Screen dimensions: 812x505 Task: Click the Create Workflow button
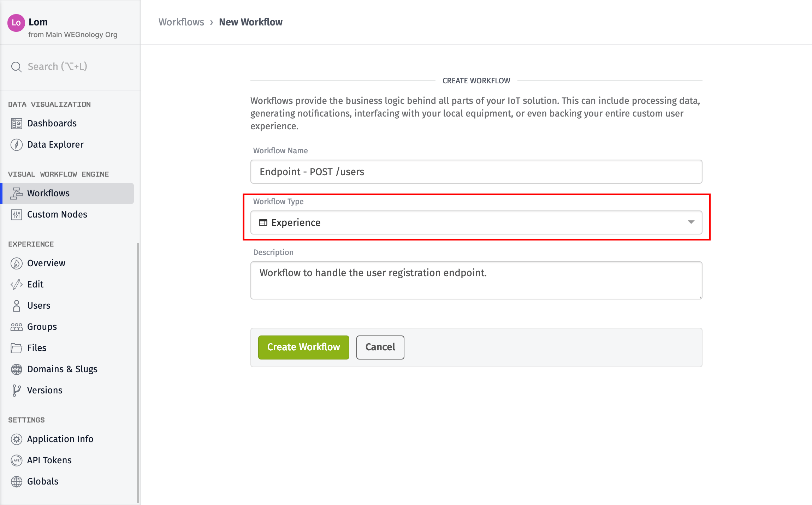(304, 347)
